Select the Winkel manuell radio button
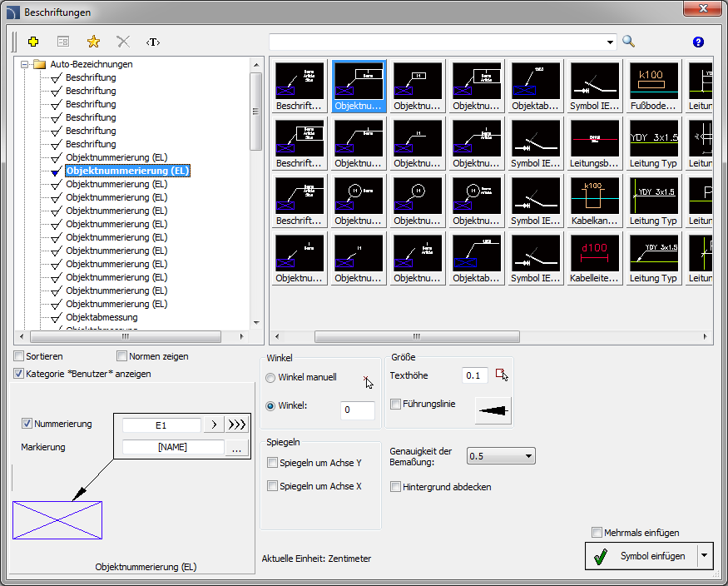Screen dimensions: 728x586 coord(270,378)
